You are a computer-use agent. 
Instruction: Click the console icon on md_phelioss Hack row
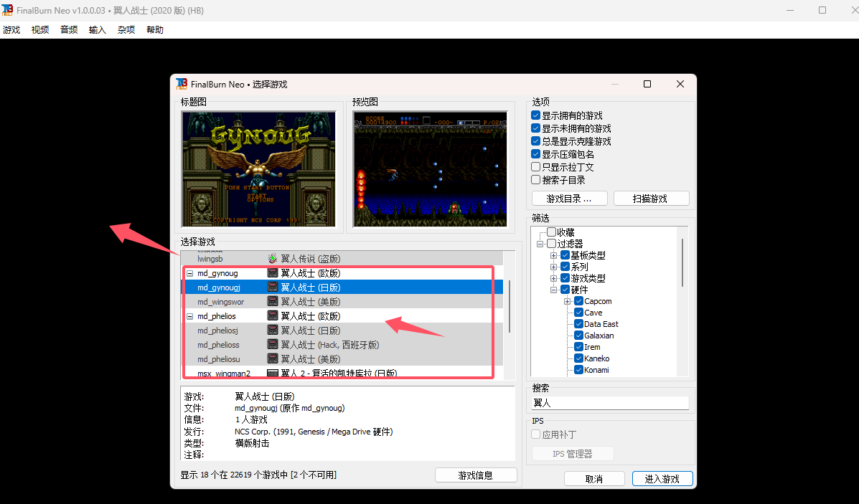(272, 344)
